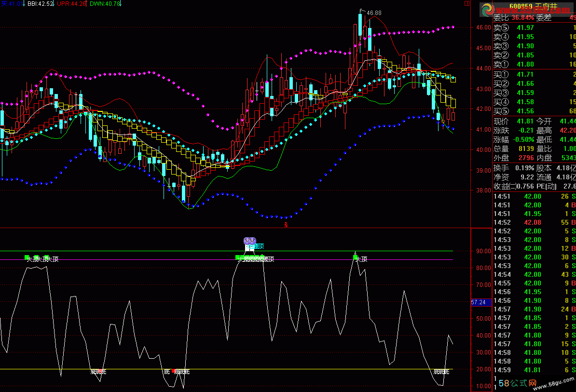Click the 14:52 trade at 42.08
This screenshot has height=392, width=576.
coord(534,222)
